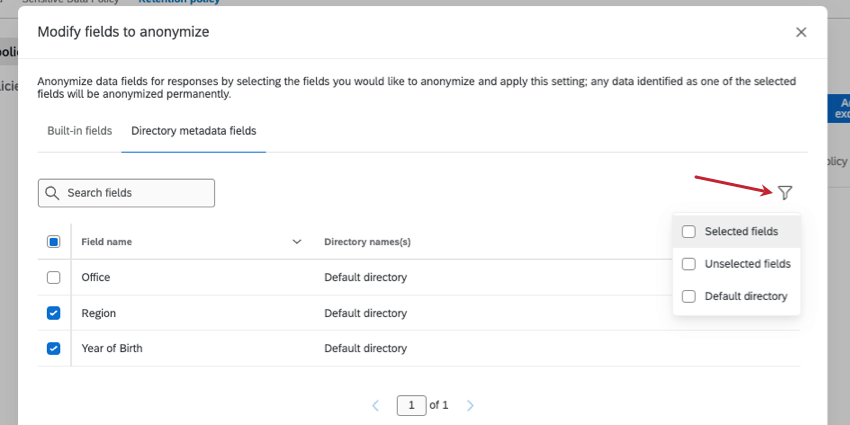Screen dimensions: 850x425
Task: Filter by Default directory option
Action: click(689, 296)
